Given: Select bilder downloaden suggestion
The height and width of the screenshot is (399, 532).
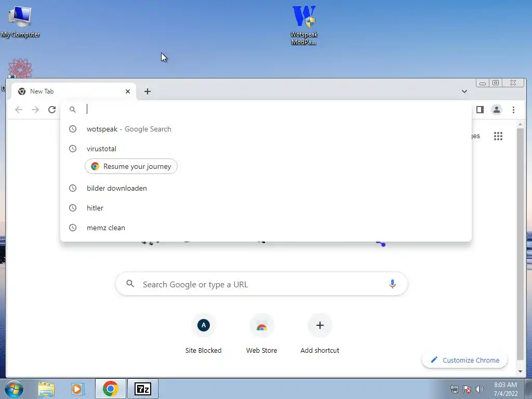Looking at the screenshot, I should point(265,188).
